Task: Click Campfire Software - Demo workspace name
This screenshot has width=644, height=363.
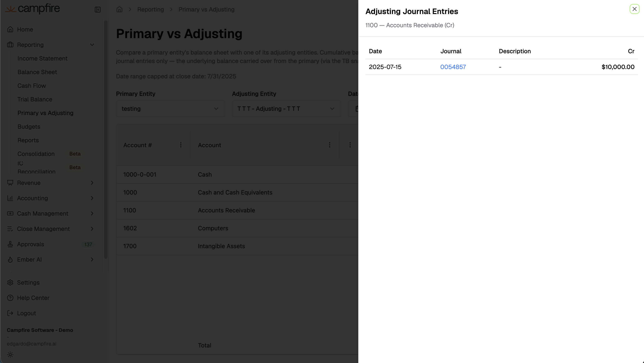Action: (40, 330)
